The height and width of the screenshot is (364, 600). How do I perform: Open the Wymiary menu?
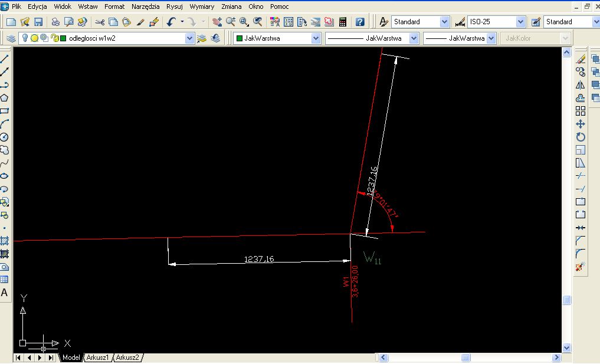[202, 6]
